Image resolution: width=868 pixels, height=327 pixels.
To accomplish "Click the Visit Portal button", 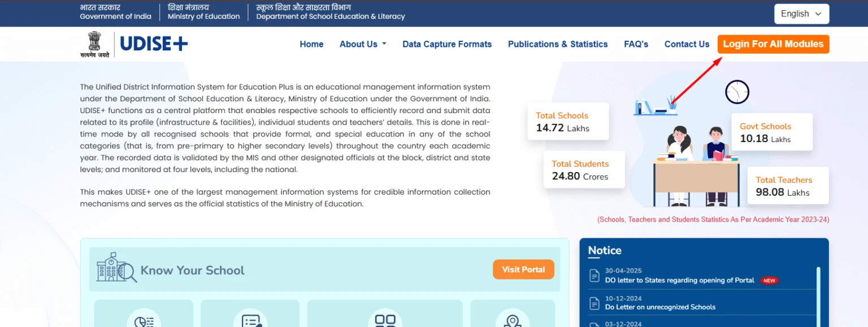I will [523, 269].
